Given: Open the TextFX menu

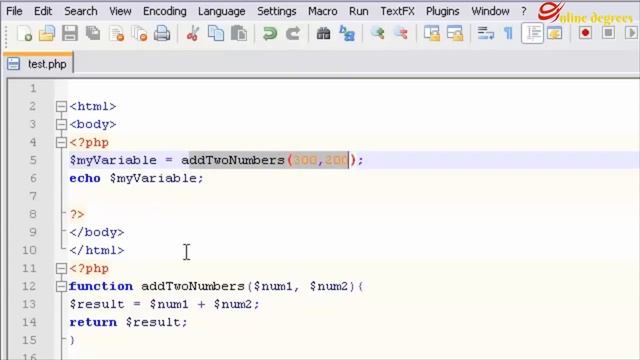Looking at the screenshot, I should (x=397, y=11).
